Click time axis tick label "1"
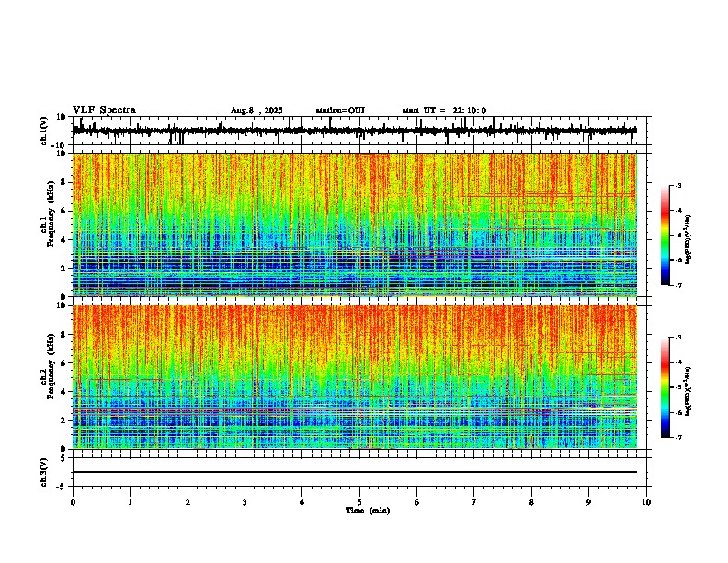Viewport: 728px width, 563px height. point(130,502)
